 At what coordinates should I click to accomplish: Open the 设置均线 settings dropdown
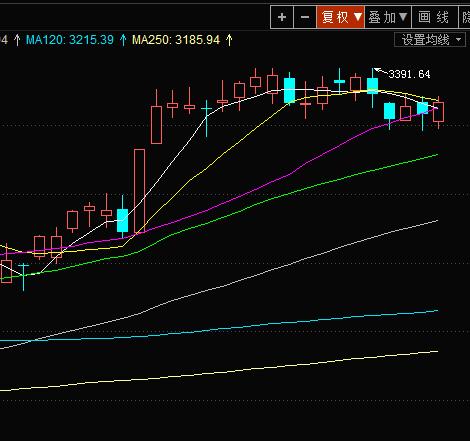click(x=430, y=40)
